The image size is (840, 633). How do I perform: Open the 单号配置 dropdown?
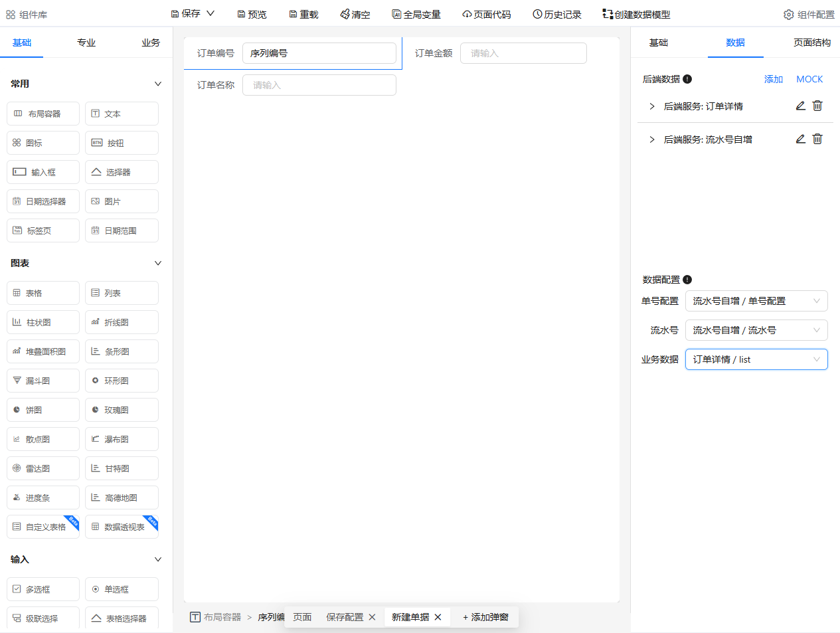(x=756, y=301)
